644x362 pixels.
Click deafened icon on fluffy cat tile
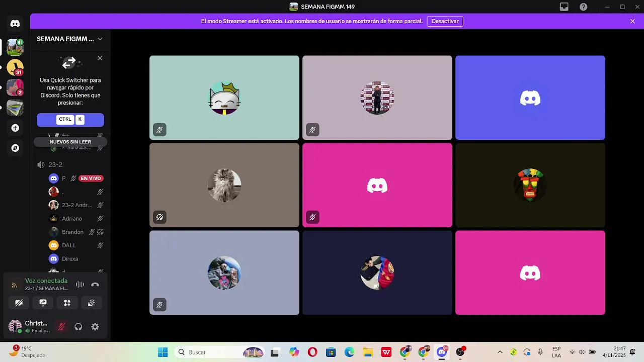pos(159,217)
